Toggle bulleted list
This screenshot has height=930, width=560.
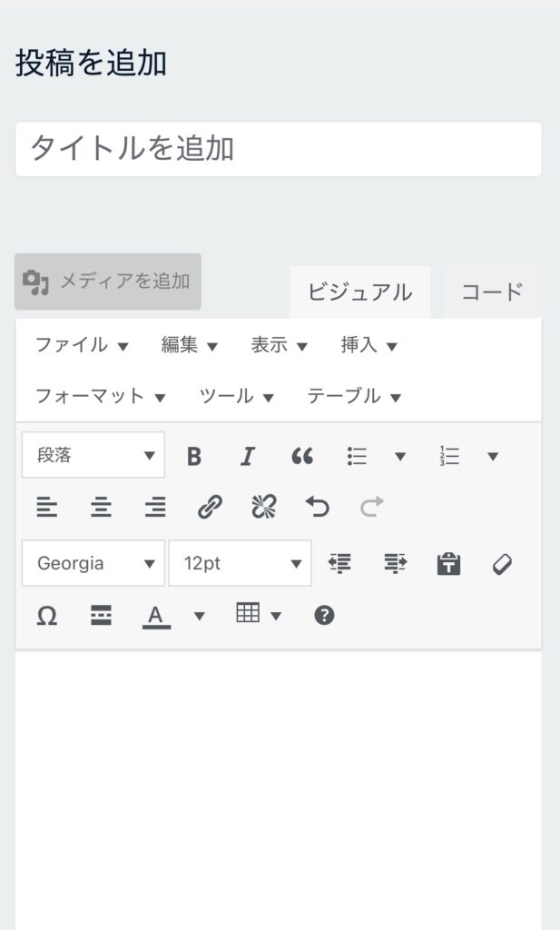point(357,456)
